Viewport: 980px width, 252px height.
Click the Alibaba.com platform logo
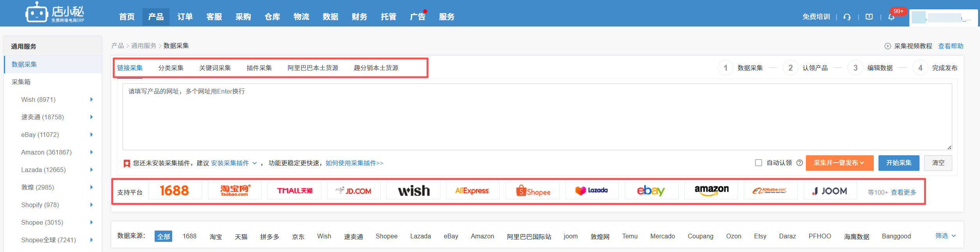771,191
